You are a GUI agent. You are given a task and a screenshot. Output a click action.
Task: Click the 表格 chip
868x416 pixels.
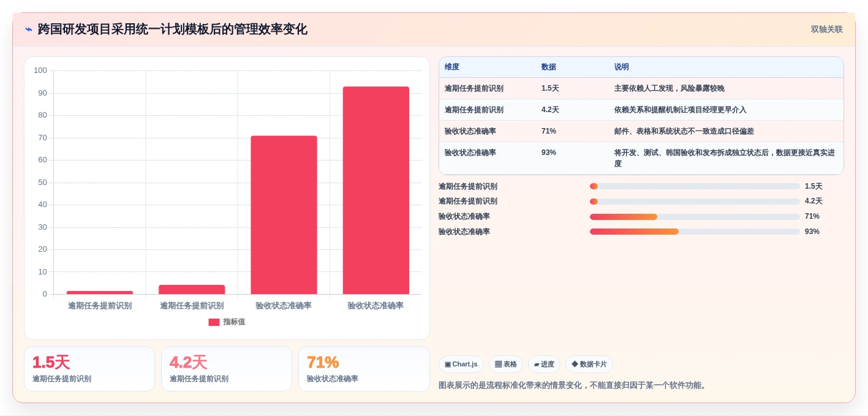tap(506, 365)
